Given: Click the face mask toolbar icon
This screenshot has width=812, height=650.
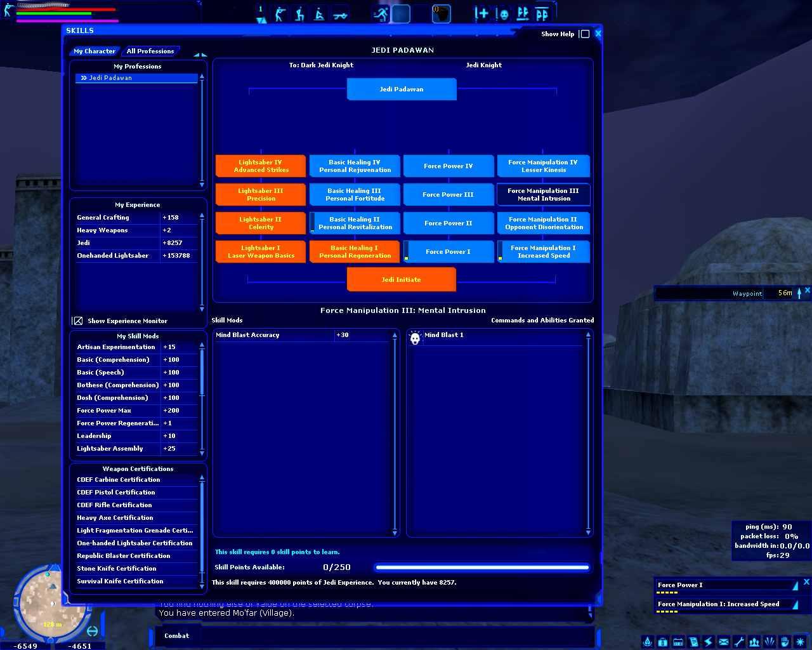Looking at the screenshot, I should tap(502, 13).
